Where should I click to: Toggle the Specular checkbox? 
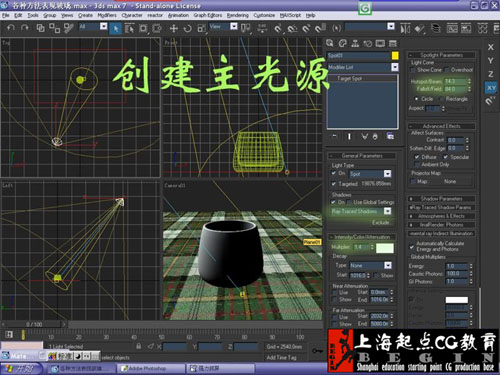click(x=446, y=157)
